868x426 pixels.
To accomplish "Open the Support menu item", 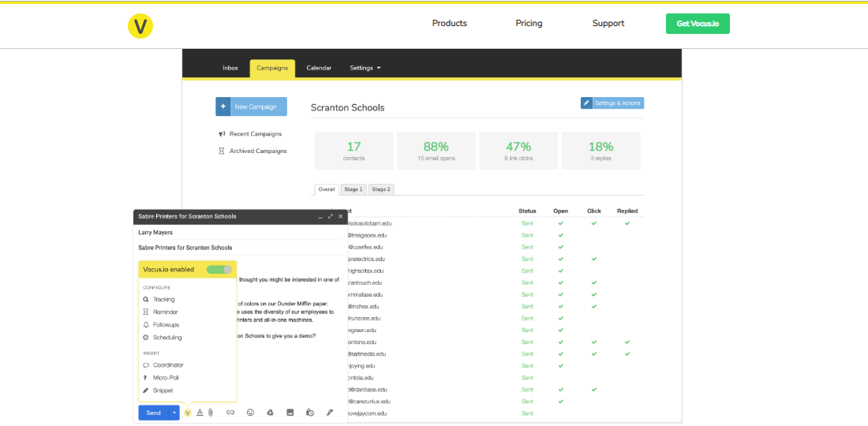I will coord(608,23).
